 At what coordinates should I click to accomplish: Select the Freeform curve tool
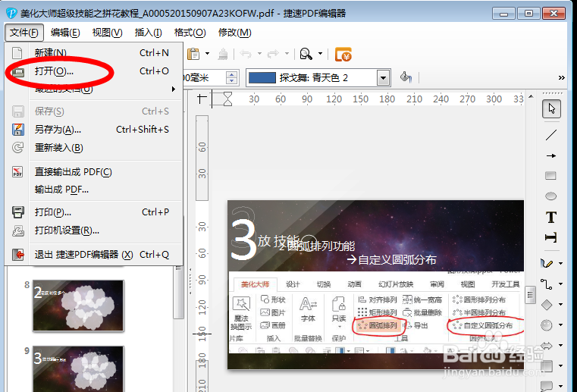tap(547, 263)
